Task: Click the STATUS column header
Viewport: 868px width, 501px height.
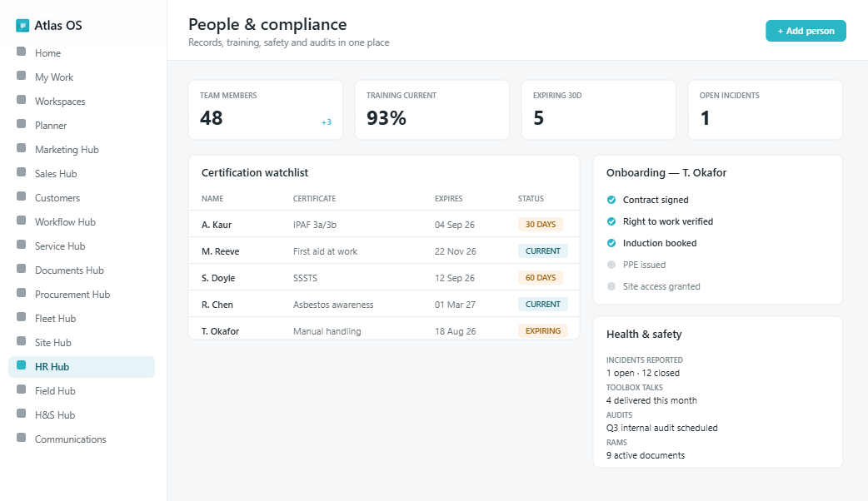Action: click(531, 199)
